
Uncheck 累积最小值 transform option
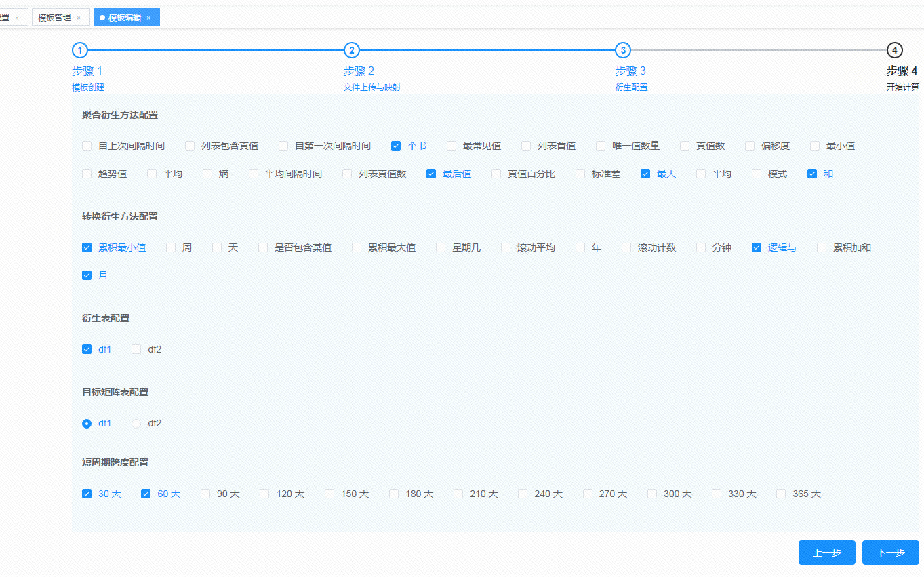(x=87, y=247)
